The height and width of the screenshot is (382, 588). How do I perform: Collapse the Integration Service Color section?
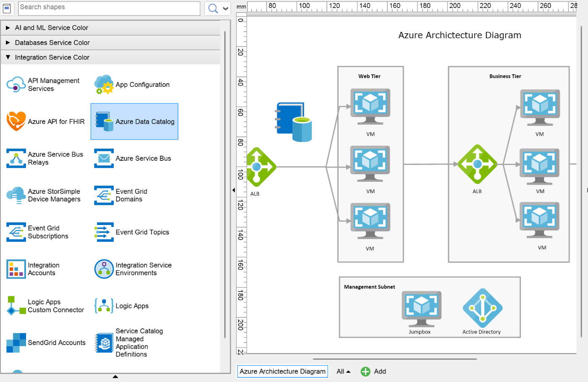coord(110,58)
